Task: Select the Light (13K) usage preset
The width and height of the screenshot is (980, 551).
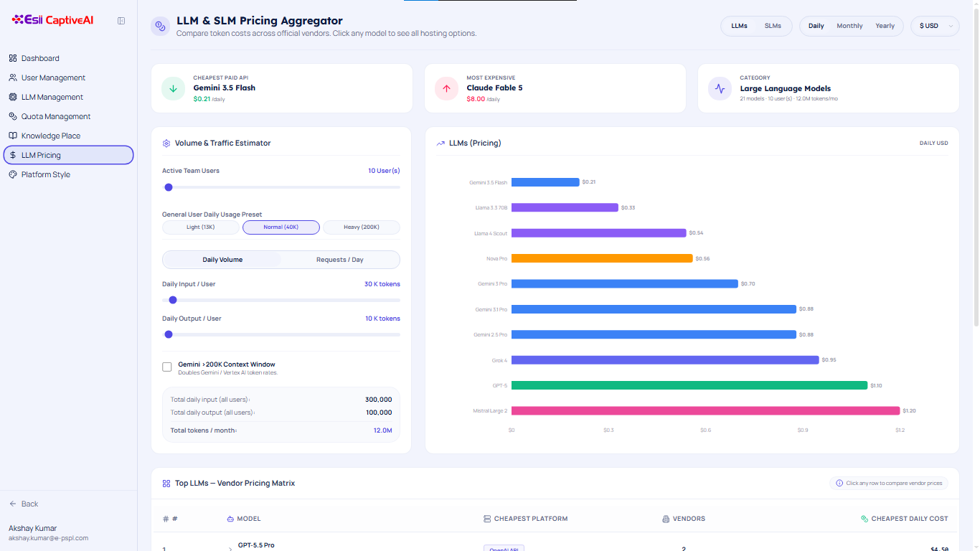Action: click(x=201, y=227)
